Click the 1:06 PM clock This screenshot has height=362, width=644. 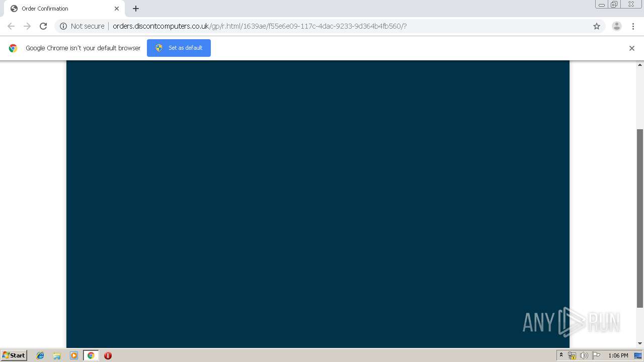(x=618, y=355)
